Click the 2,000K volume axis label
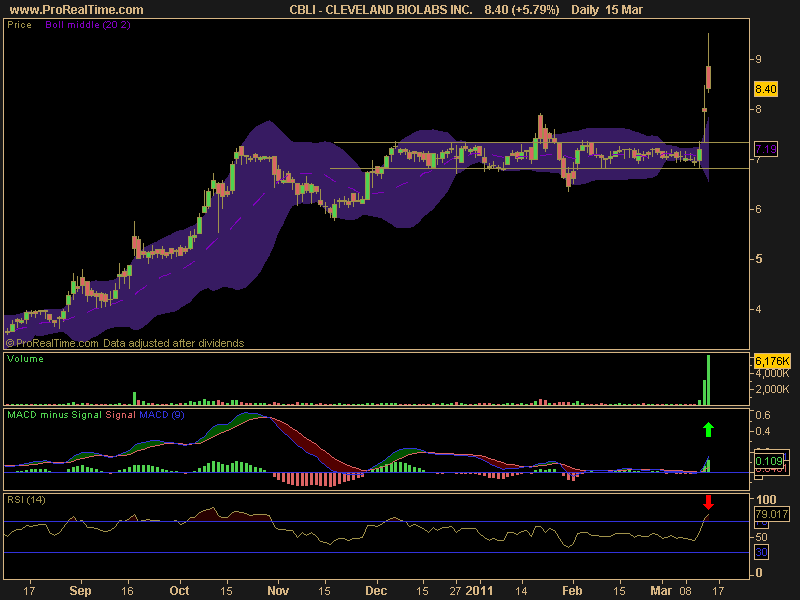Screen dimensions: 800x600 (772, 389)
